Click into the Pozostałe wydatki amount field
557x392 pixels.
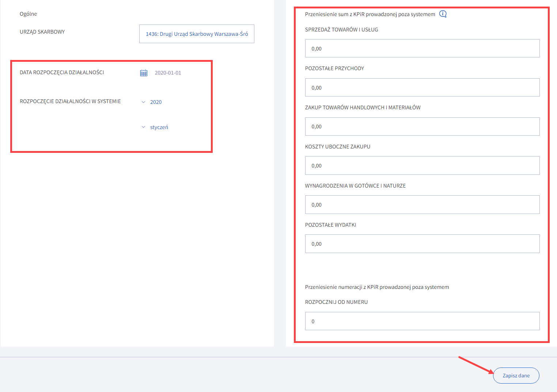(422, 244)
